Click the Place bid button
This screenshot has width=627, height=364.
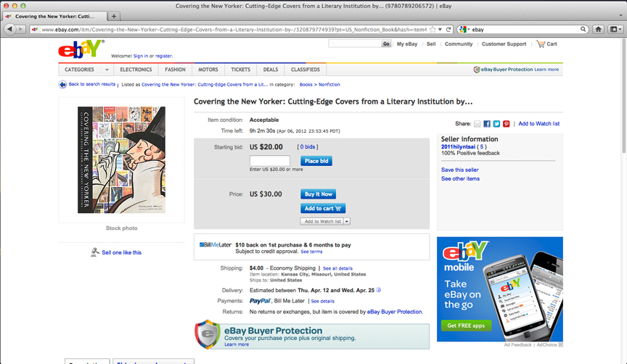point(316,161)
